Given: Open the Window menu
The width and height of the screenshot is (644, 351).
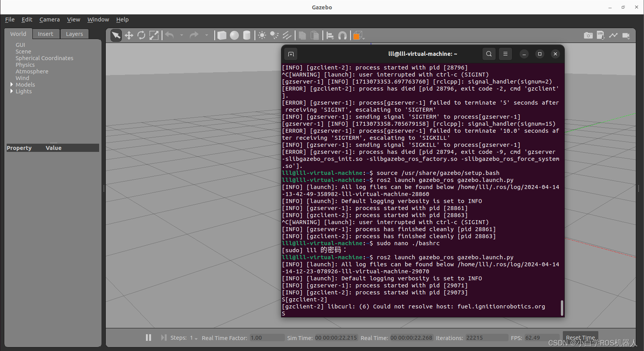Looking at the screenshot, I should [x=98, y=20].
